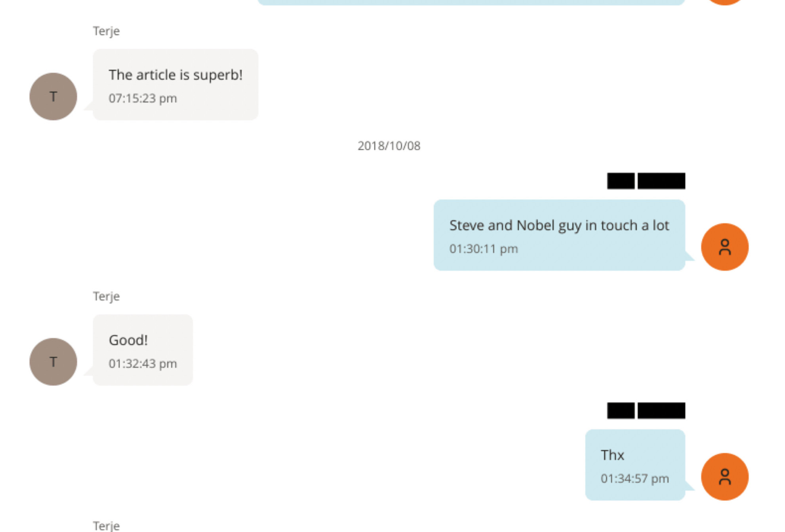Select the 'Steve and Nobel guy in touch a lot' bubble
The height and width of the screenshot is (532, 785).
click(559, 235)
